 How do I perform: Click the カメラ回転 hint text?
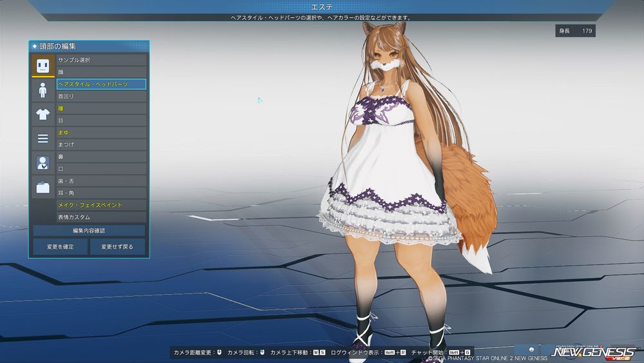[x=243, y=352]
